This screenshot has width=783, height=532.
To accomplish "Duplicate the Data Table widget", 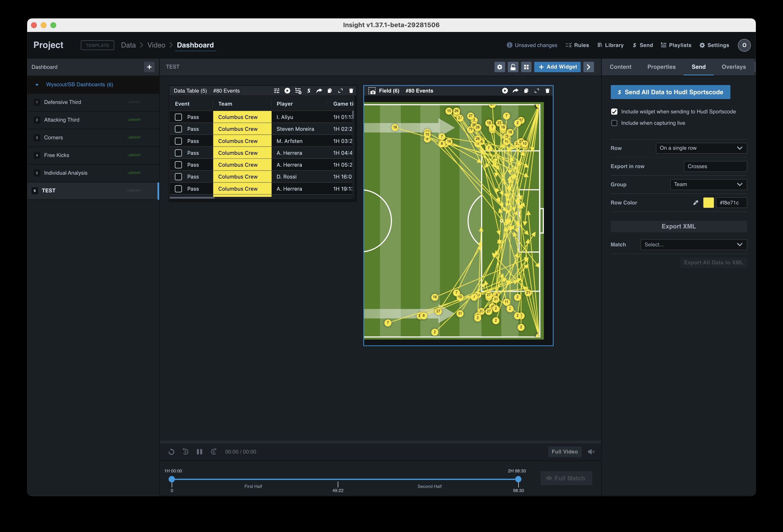I will (330, 91).
